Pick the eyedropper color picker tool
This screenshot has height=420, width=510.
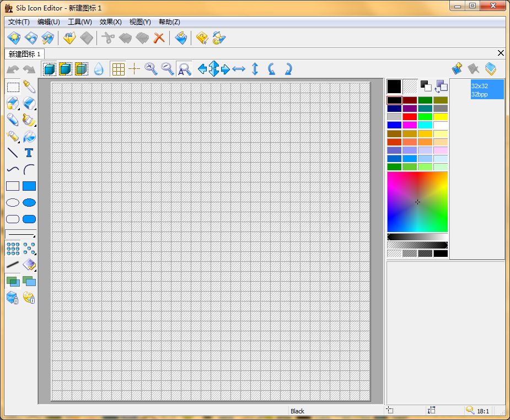coord(29,87)
